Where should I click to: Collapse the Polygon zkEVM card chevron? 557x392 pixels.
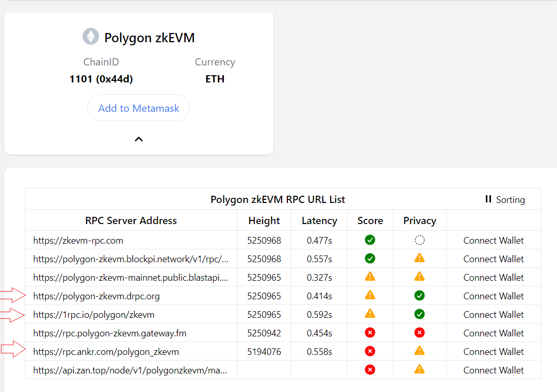click(139, 139)
